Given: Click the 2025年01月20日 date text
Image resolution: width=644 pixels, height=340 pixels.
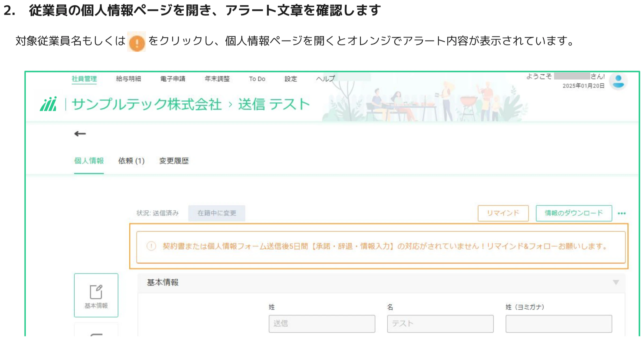Looking at the screenshot, I should click(x=584, y=86).
